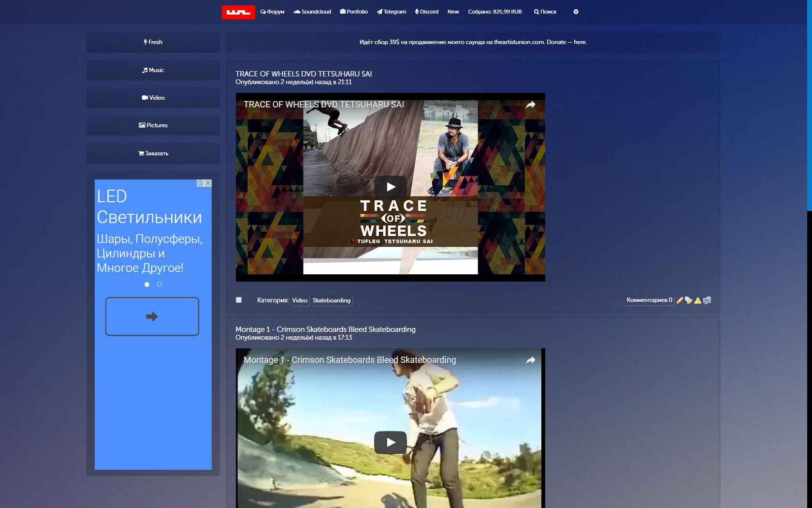The width and height of the screenshot is (812, 508).
Task: Open the Pictures section in sidebar
Action: tap(153, 125)
